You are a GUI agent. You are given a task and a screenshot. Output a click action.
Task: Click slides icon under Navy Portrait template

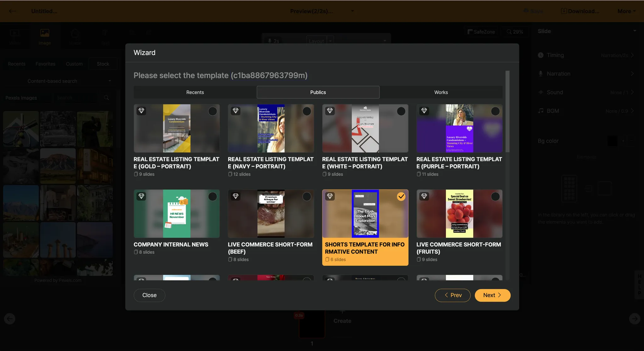coord(230,174)
